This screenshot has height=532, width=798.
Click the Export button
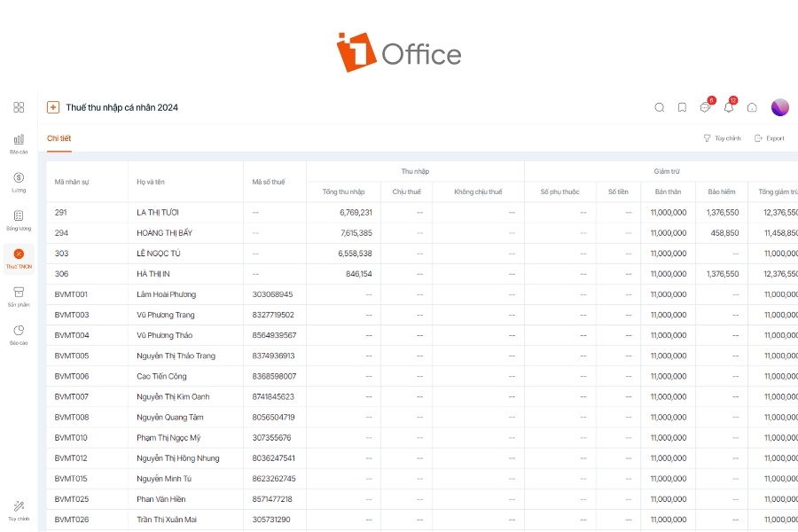tap(770, 138)
